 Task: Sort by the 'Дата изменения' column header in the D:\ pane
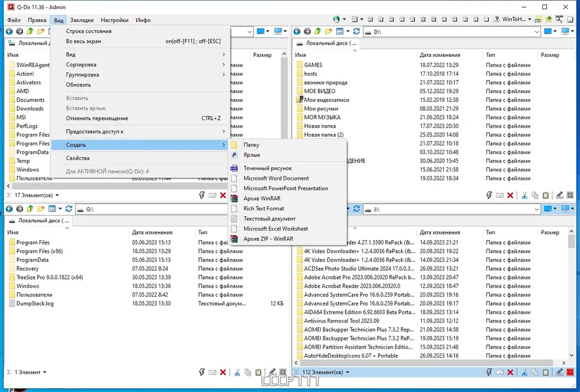pyautogui.click(x=440, y=55)
